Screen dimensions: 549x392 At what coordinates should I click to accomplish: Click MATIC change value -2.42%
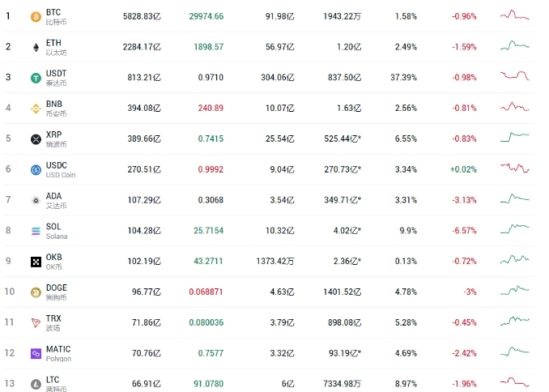464,353
